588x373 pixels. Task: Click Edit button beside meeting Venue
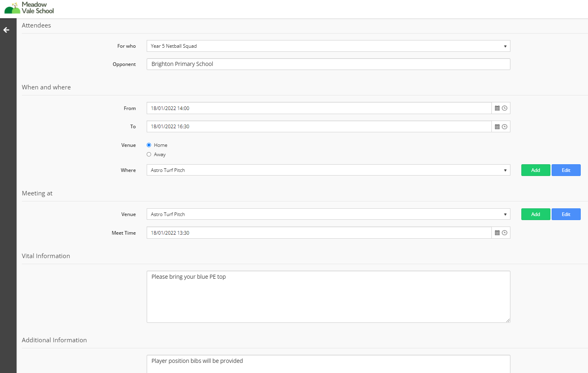566,214
